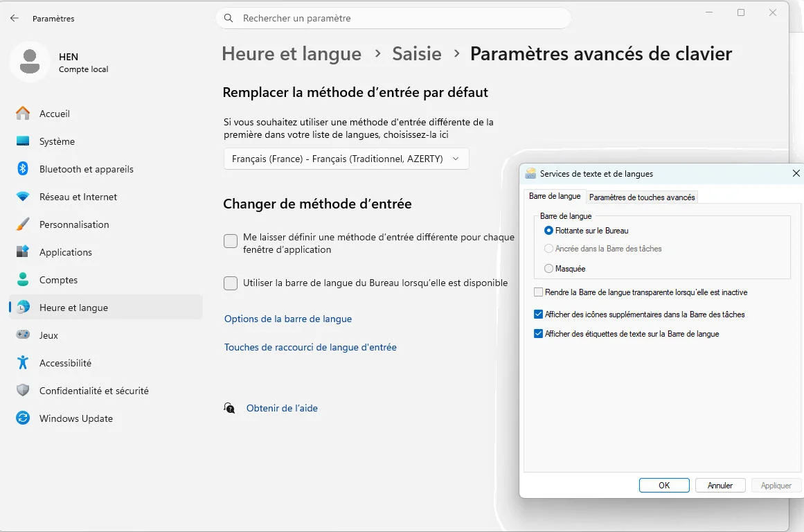The height and width of the screenshot is (532, 804).
Task: Switch to Paramètres de touches avancés tab
Action: (642, 197)
